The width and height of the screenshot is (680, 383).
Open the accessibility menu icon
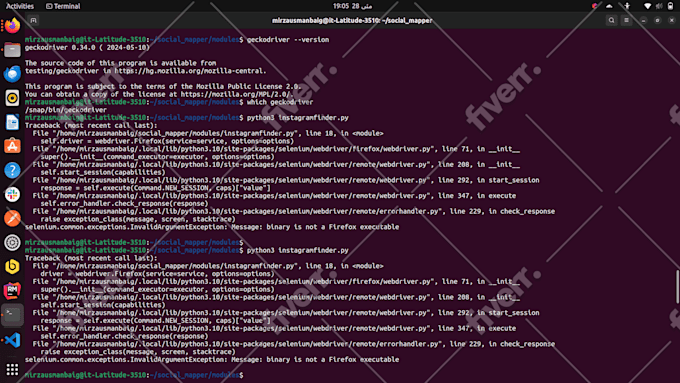[x=627, y=6]
